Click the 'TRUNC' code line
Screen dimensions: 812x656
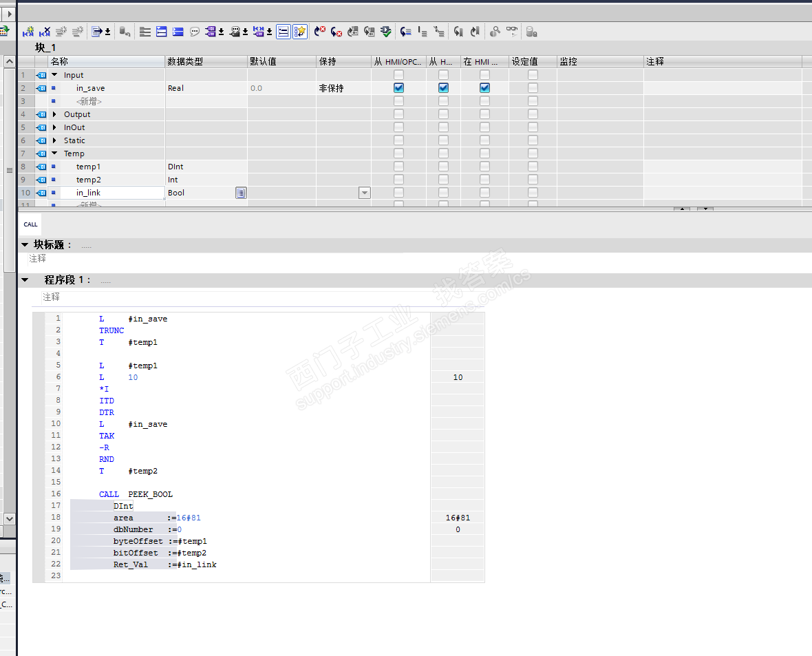coord(111,330)
